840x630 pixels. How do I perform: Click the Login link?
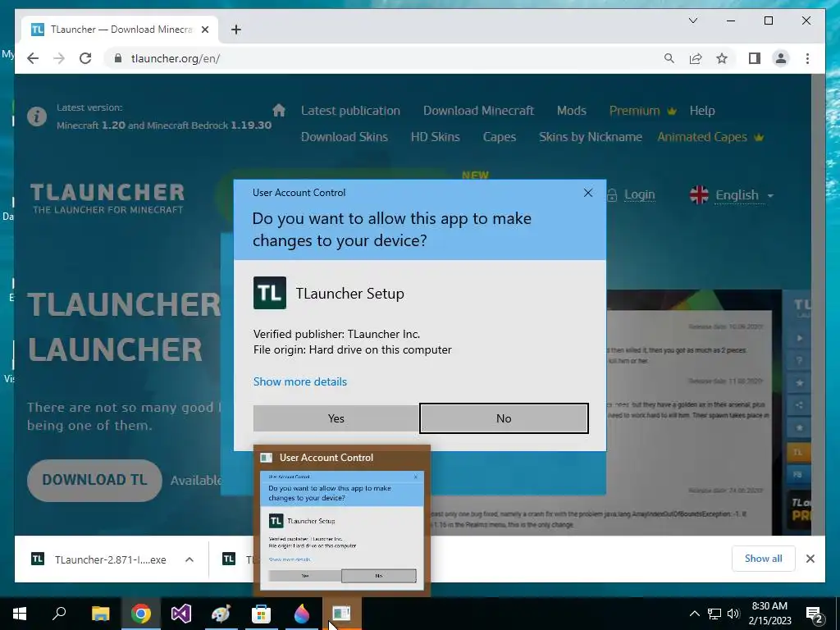tap(639, 195)
